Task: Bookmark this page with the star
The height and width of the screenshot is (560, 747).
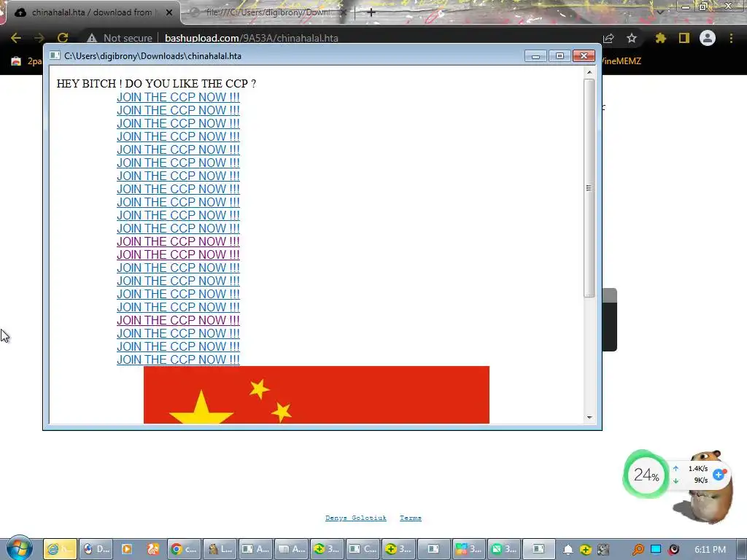Action: click(x=632, y=38)
